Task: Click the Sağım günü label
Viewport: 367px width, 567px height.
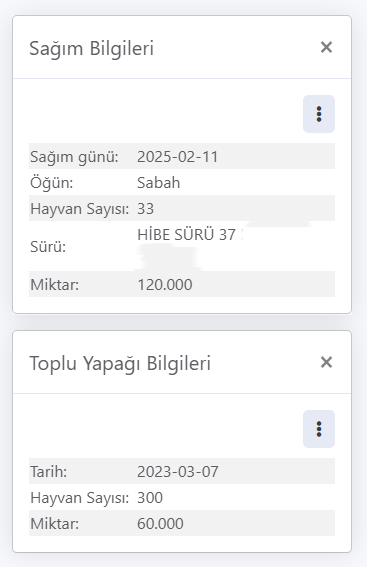Action: coord(74,157)
